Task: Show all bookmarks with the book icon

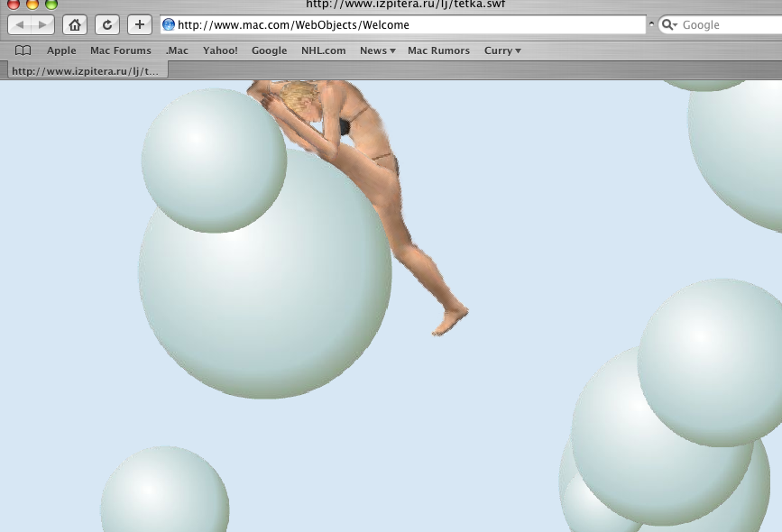Action: [x=23, y=50]
